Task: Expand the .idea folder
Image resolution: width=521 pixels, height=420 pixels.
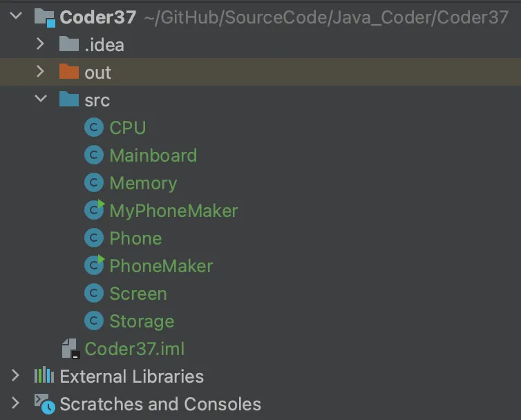Action: (40, 44)
